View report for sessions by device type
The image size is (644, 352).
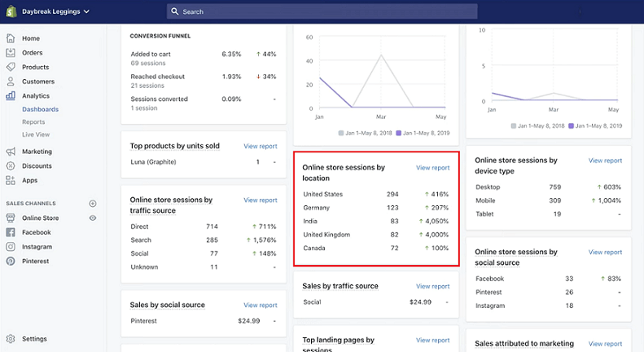605,161
